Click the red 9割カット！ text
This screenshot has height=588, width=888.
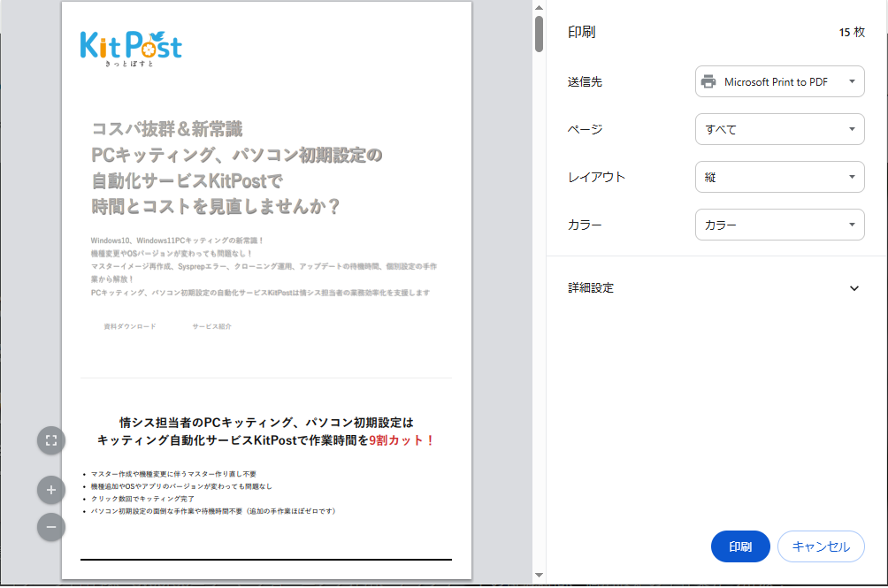(402, 440)
